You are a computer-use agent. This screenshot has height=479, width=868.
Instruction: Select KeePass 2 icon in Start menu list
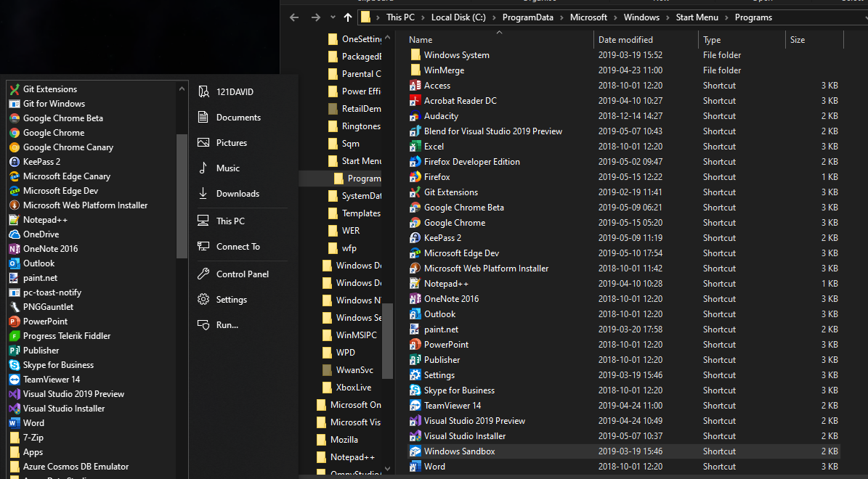(x=15, y=162)
